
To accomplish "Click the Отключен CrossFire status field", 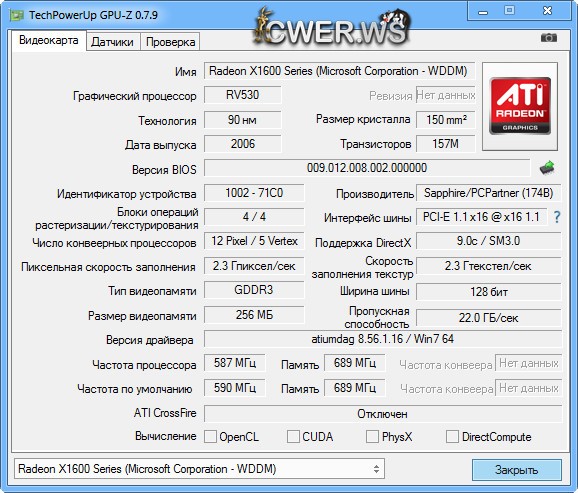I will [x=383, y=414].
